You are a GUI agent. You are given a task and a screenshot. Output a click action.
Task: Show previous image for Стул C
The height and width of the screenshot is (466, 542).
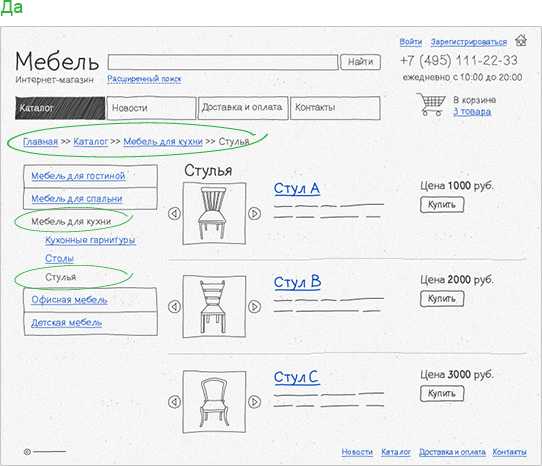point(174,402)
